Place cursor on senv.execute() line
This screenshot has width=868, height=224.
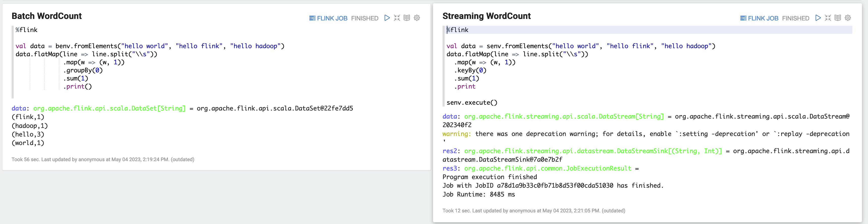pos(472,103)
